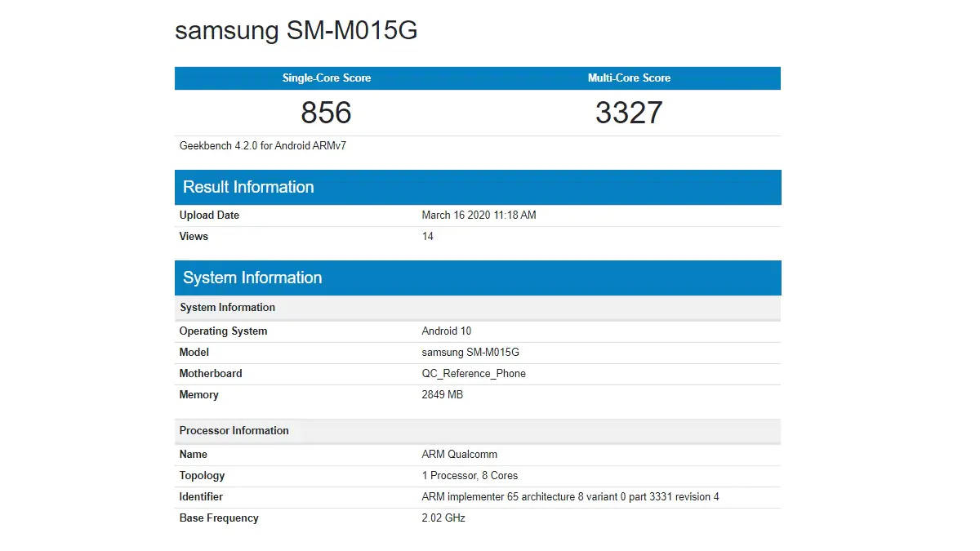Click the Views label
Screen dimensions: 980x551
[194, 237]
